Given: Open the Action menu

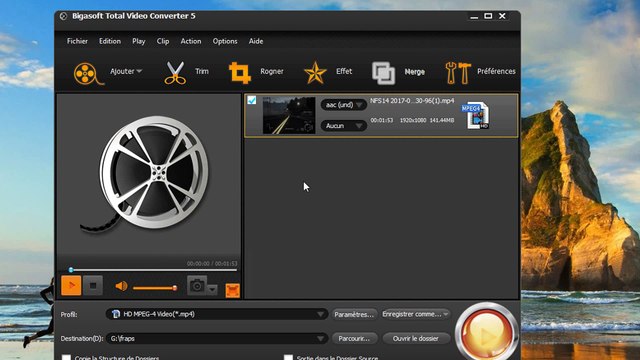Looking at the screenshot, I should 191,41.
